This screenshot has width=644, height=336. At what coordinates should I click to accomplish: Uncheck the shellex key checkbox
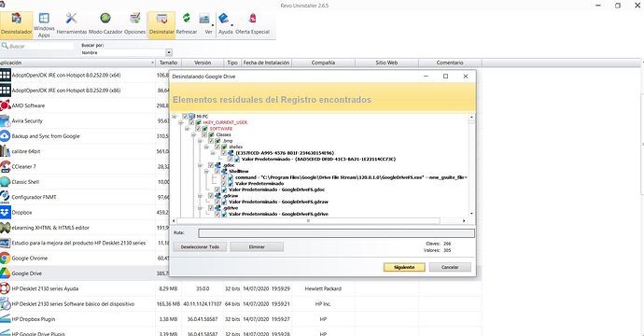(217, 147)
